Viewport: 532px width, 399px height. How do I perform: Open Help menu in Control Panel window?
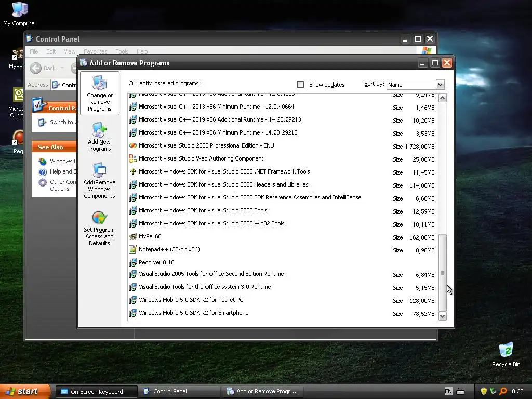click(142, 51)
